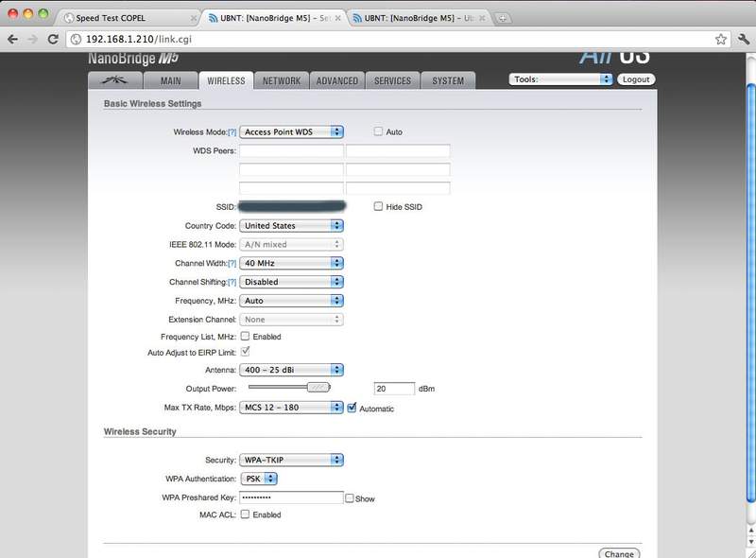Switch to the third UBNT NanoBridge M5 browser tab

pos(419,18)
